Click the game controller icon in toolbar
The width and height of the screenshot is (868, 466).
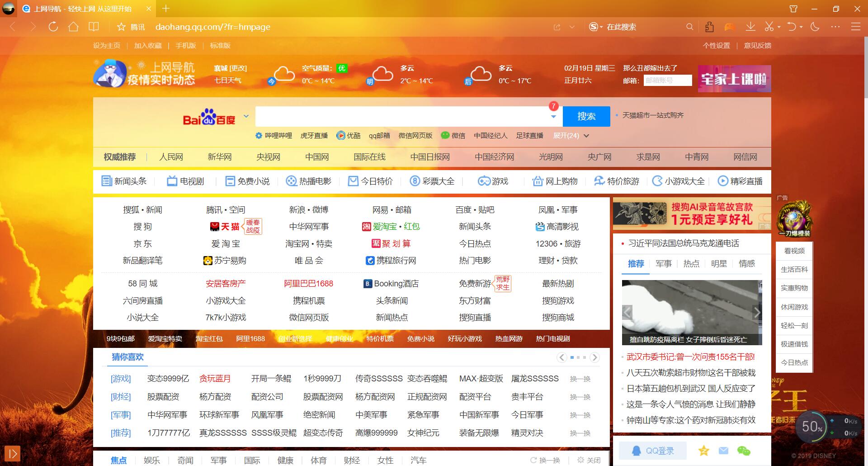click(730, 27)
